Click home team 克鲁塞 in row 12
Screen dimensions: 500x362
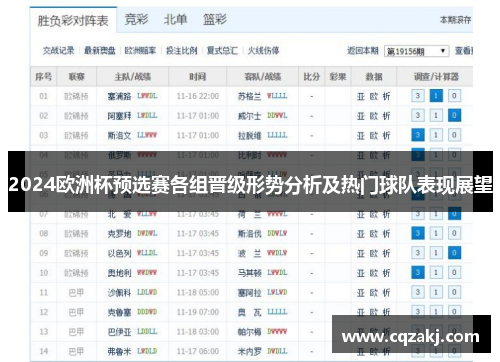click(x=119, y=312)
